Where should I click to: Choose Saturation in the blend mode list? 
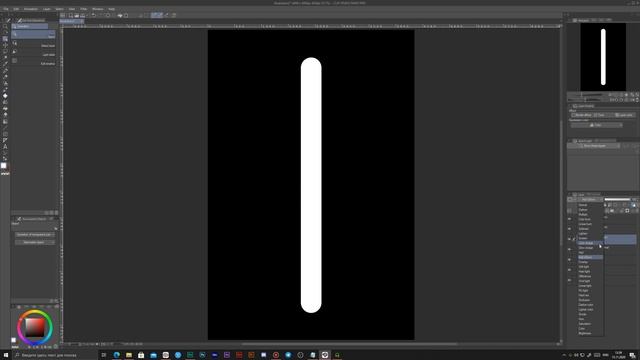click(x=590, y=324)
